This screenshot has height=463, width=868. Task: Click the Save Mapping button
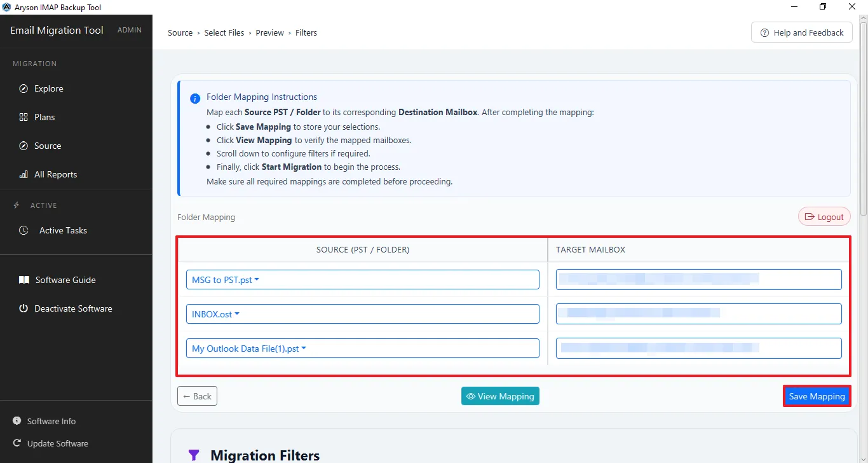817,396
